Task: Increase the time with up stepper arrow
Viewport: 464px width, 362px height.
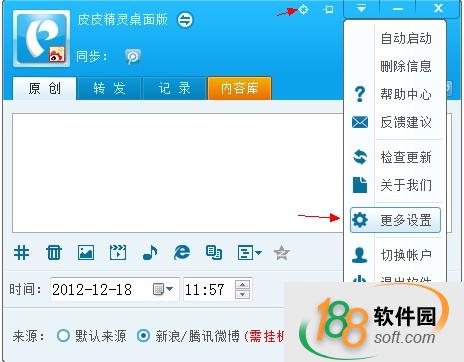Action: point(242,284)
